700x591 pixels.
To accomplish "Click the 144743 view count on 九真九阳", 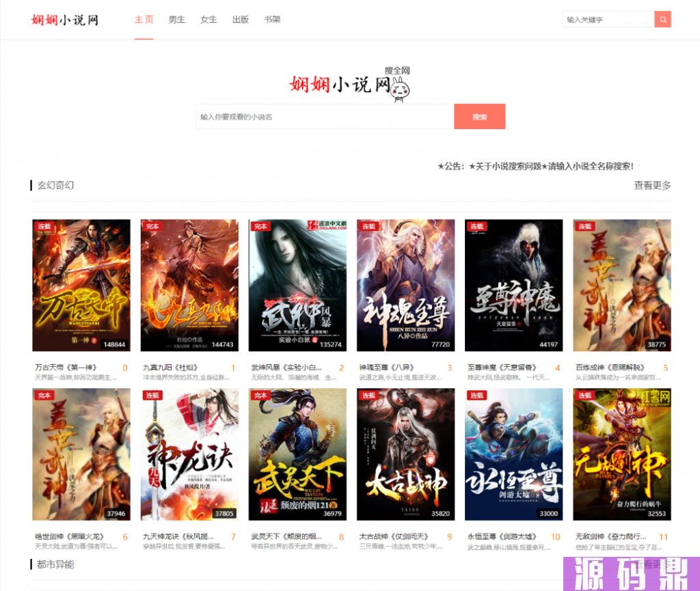I will [x=222, y=344].
